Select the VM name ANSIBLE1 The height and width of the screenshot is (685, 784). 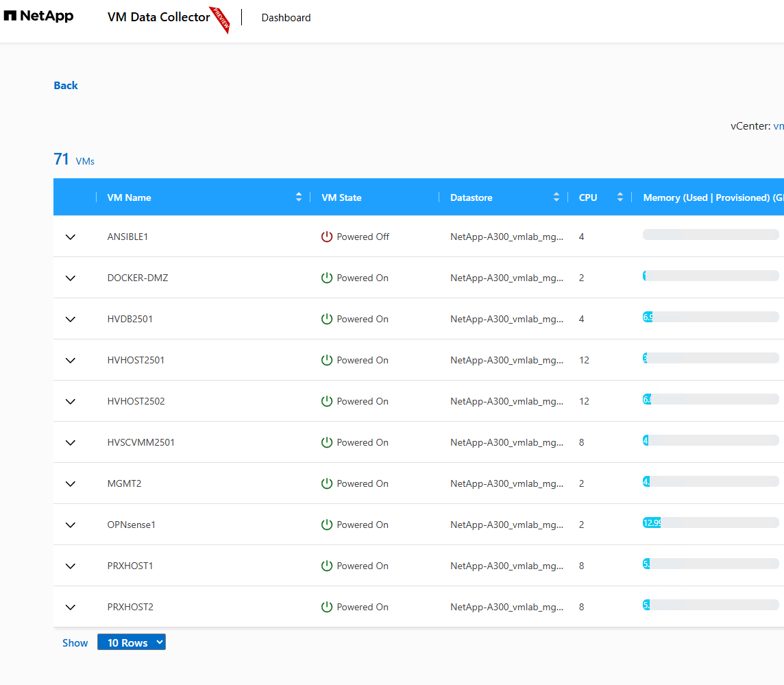(127, 237)
